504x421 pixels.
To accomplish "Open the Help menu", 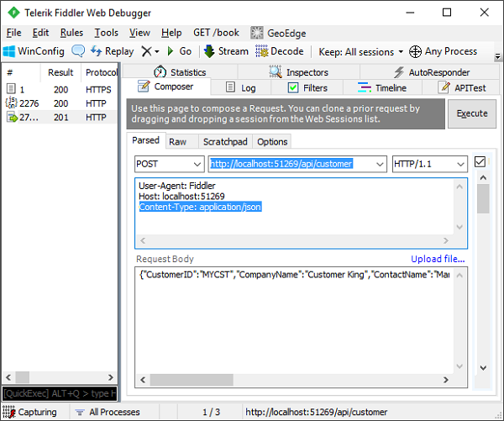I will coord(171,33).
